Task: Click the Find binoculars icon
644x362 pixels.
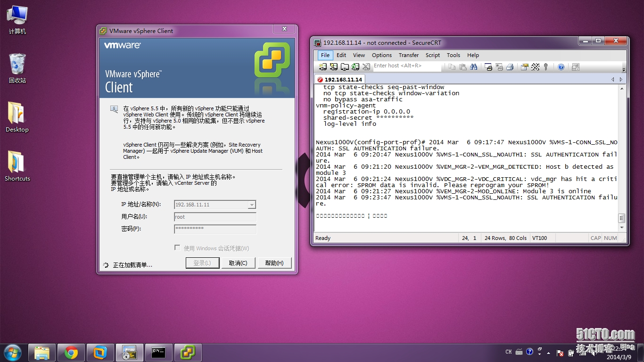Action: (474, 67)
